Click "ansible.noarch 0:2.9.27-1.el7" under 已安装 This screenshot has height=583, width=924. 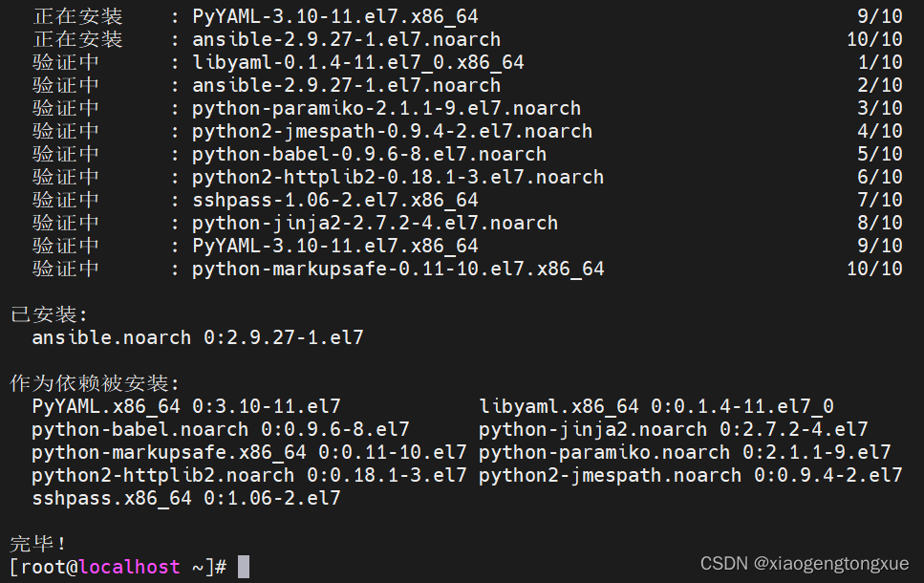pos(198,337)
